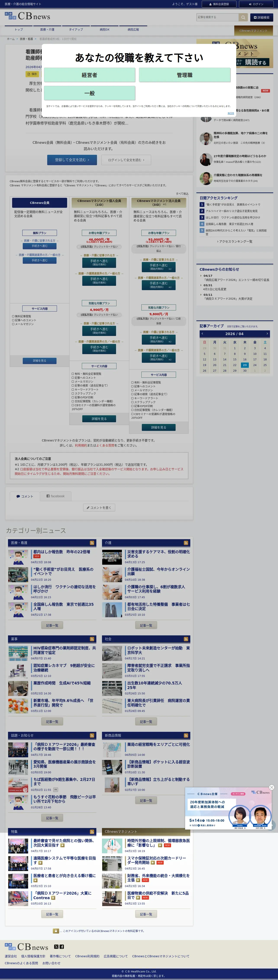Viewport: 278px width, 980px height.
Task: Open the X (Twitter) icon in the footer
Action: 56,946
